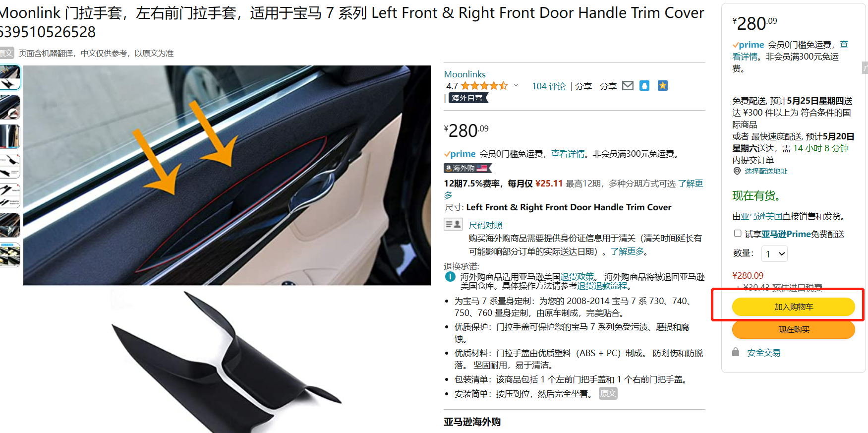Click the star rating icons
The height and width of the screenshot is (433, 868).
pyautogui.click(x=484, y=86)
